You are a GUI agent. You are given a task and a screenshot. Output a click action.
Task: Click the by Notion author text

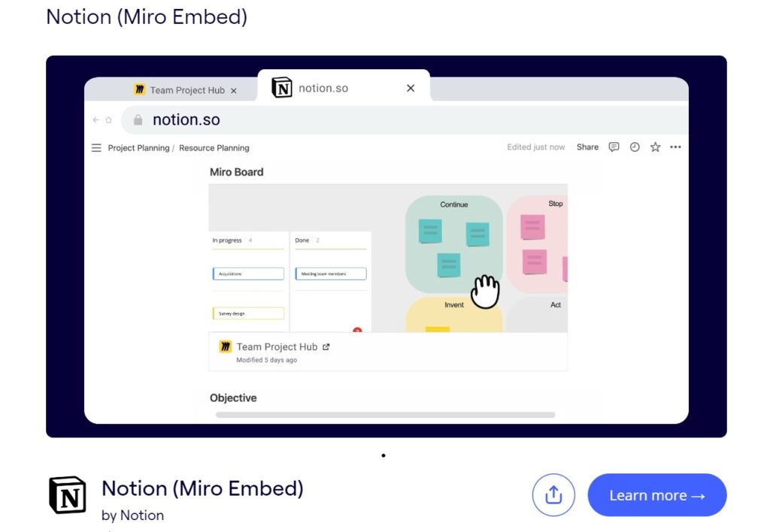(132, 515)
